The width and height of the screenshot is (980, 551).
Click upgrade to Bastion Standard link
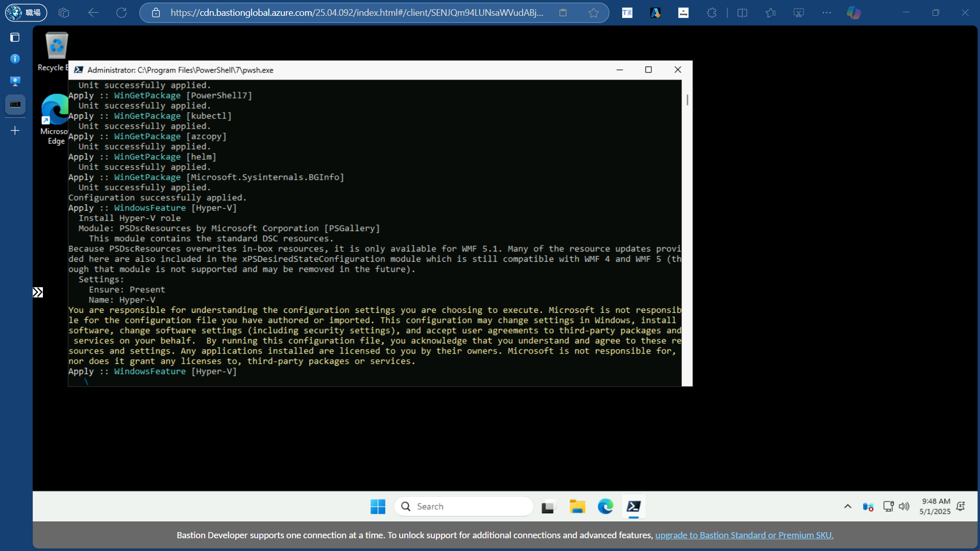(744, 535)
